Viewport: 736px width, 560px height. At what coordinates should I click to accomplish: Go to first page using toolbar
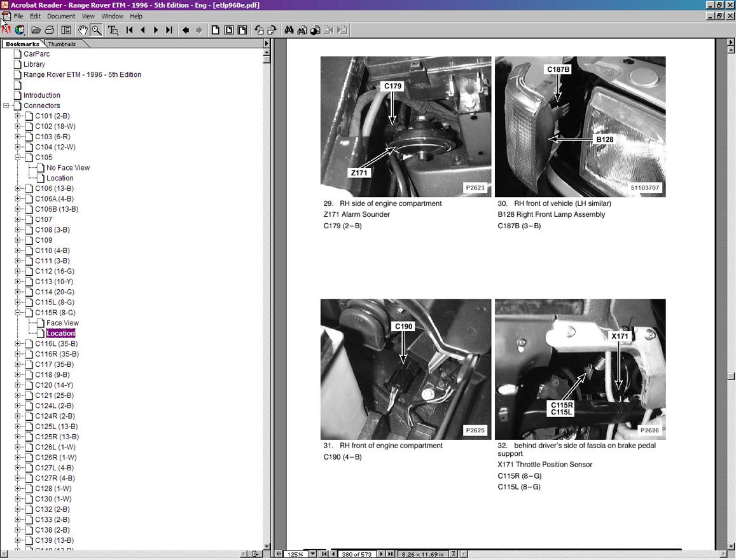129,30
